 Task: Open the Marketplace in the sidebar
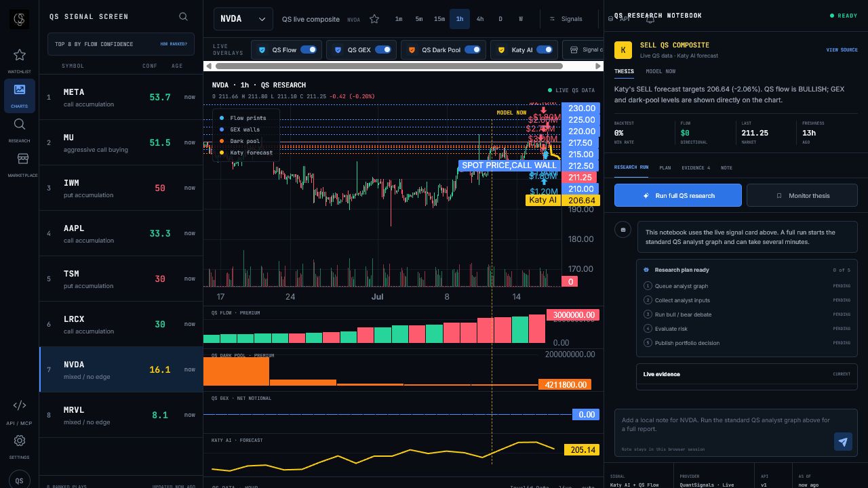22,159
